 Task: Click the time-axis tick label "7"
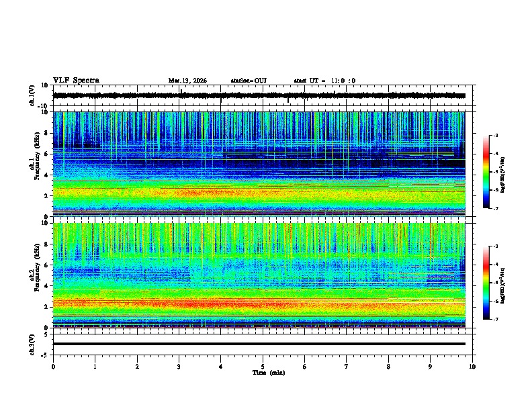point(347,367)
